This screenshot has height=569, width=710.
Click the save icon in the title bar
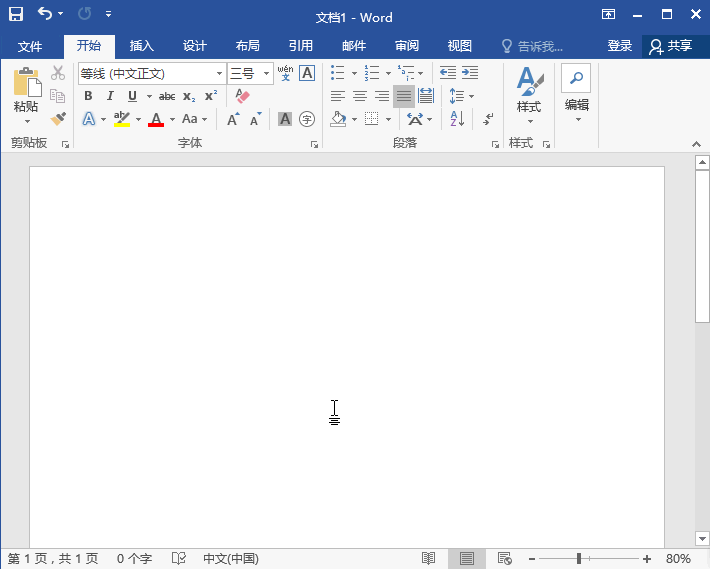pos(16,15)
